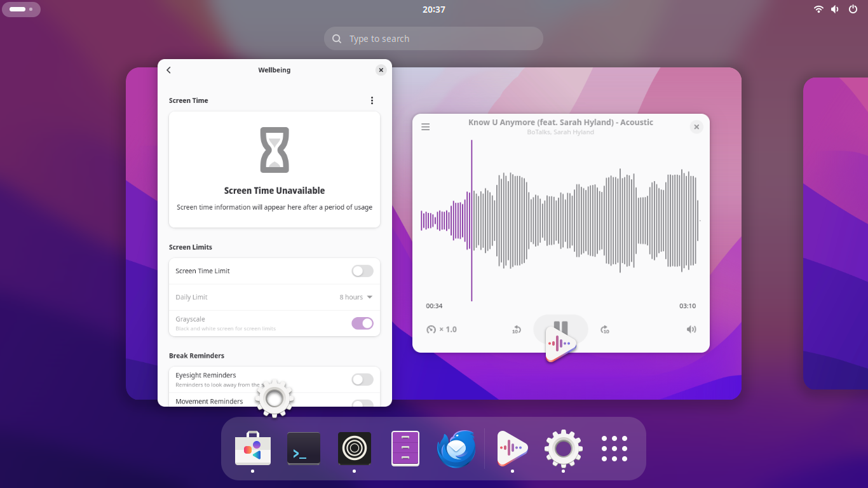Click the total duration "03:10"

(688, 306)
